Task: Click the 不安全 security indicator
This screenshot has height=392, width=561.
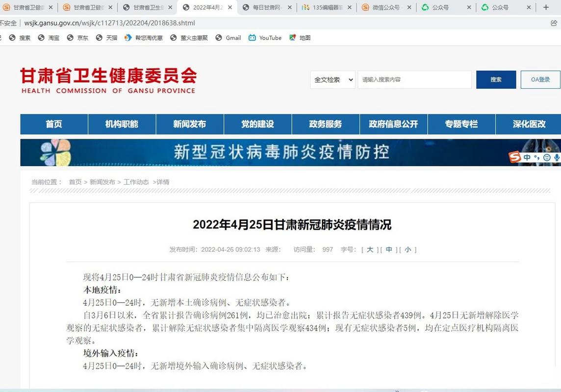Action: [8, 23]
